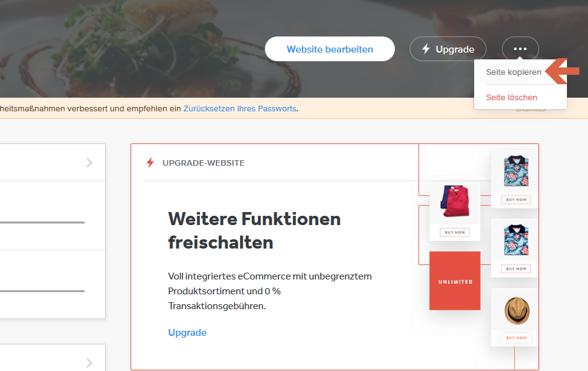The image size is (588, 371).
Task: Click the red lightning icon beside UPGRADE-WEBSITE
Action: [150, 163]
